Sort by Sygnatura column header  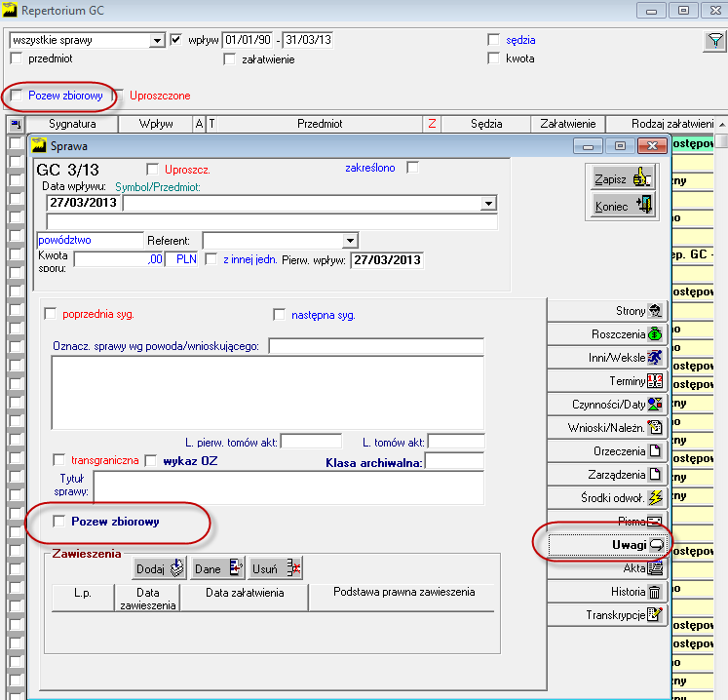[72, 124]
